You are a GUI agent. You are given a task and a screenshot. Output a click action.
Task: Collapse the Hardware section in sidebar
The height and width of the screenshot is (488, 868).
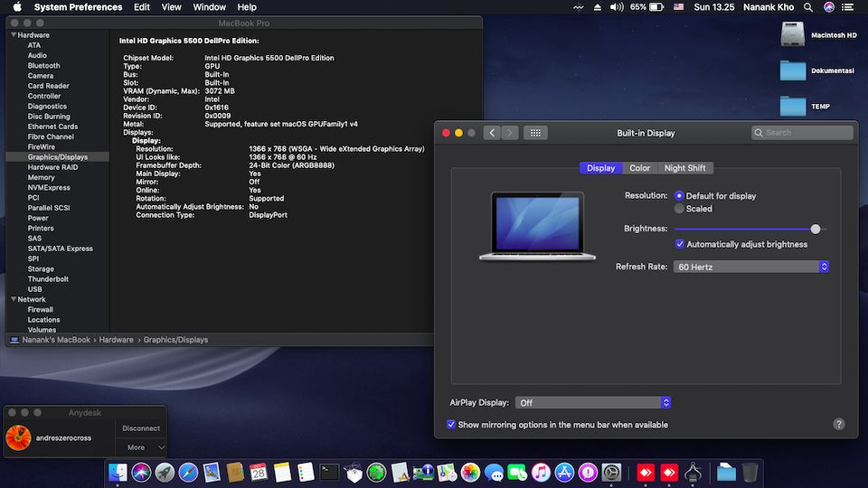(x=13, y=35)
